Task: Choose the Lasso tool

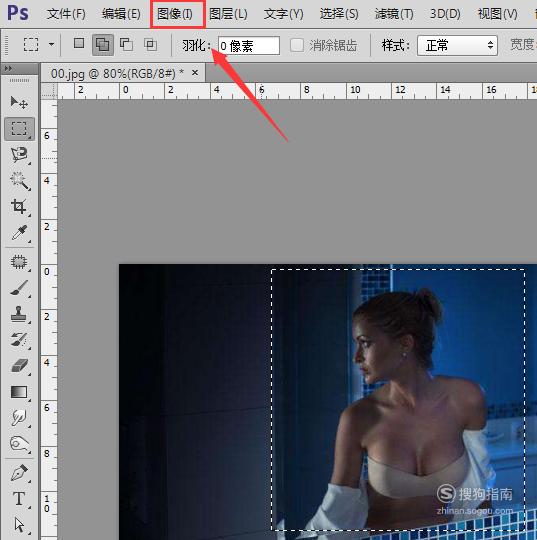Action: 19,155
